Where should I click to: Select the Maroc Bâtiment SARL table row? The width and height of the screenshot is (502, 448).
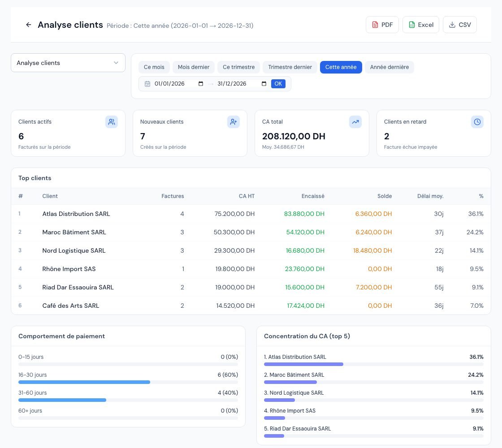point(251,233)
